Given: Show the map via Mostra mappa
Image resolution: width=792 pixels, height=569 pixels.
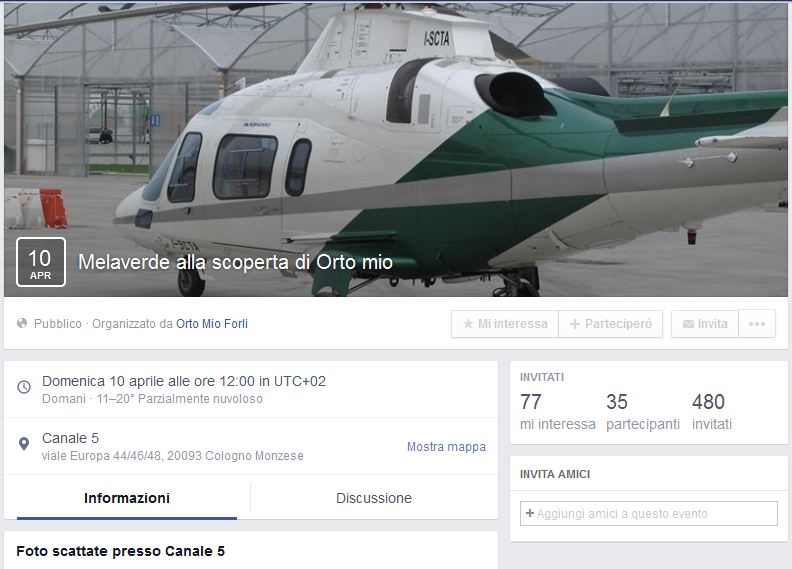Looking at the screenshot, I should pyautogui.click(x=447, y=446).
